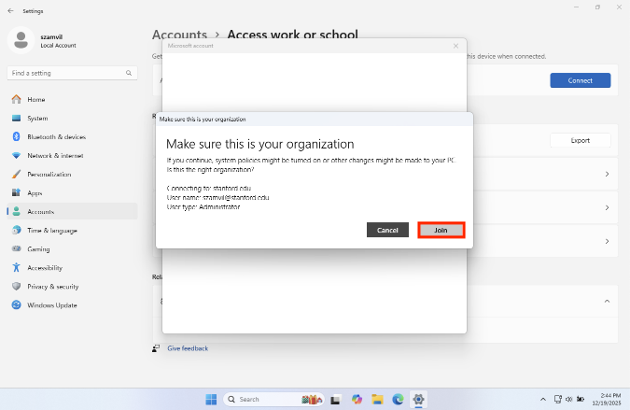Click the Export button in Settings

tap(580, 140)
